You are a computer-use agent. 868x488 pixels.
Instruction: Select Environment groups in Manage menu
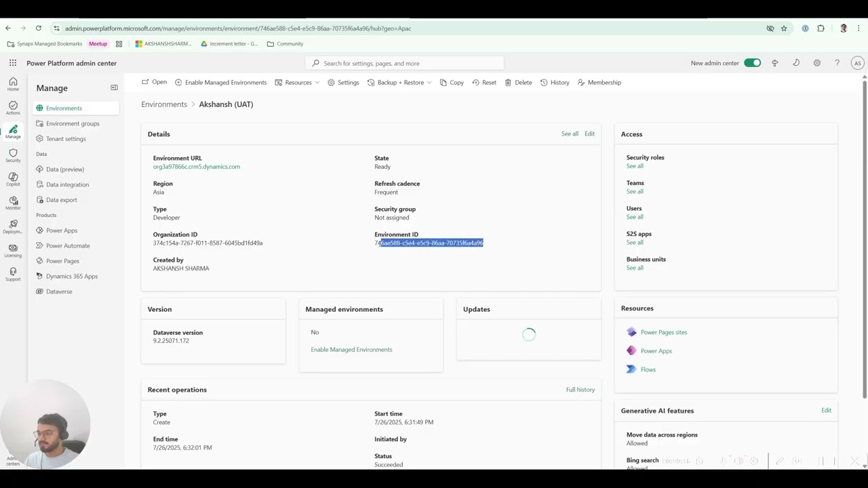point(76,123)
